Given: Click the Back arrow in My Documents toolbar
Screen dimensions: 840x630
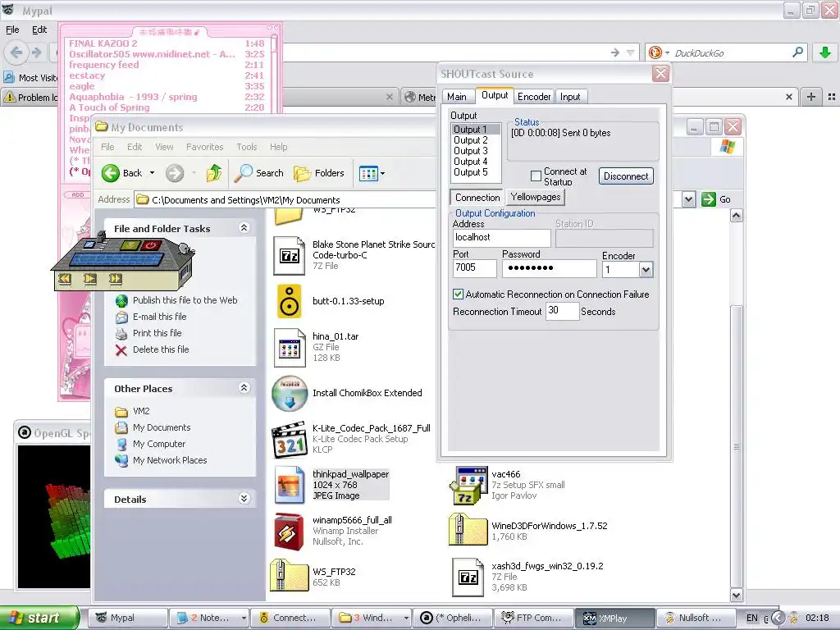Looking at the screenshot, I should [111, 173].
